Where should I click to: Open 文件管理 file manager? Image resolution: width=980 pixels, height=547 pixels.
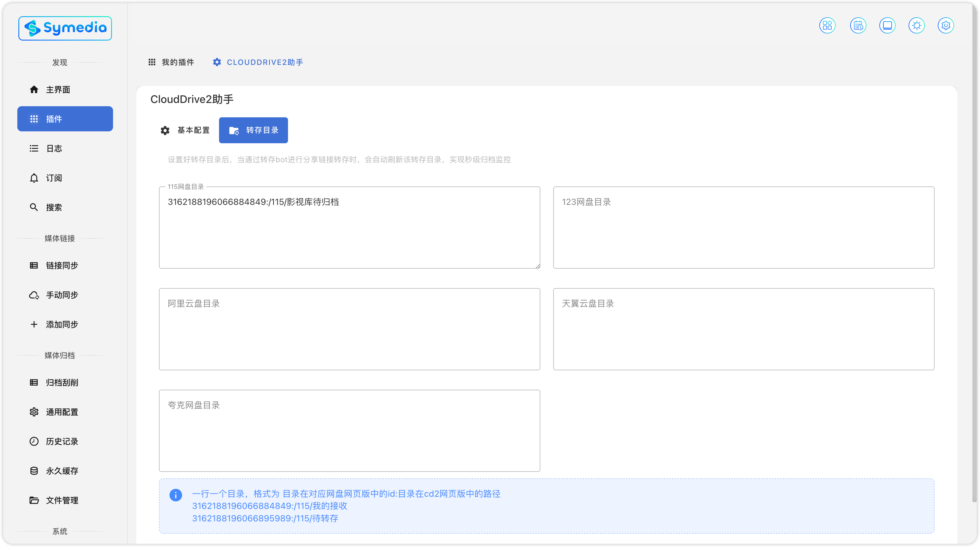[62, 500]
